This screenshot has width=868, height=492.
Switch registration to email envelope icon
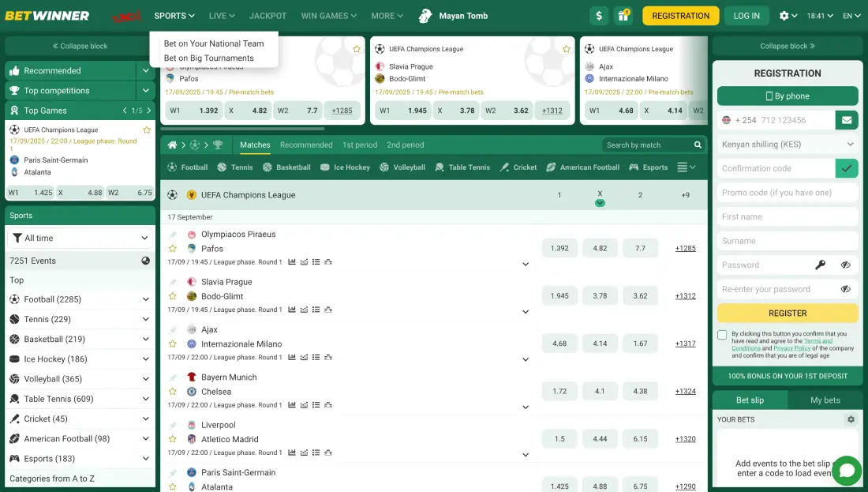(x=847, y=120)
